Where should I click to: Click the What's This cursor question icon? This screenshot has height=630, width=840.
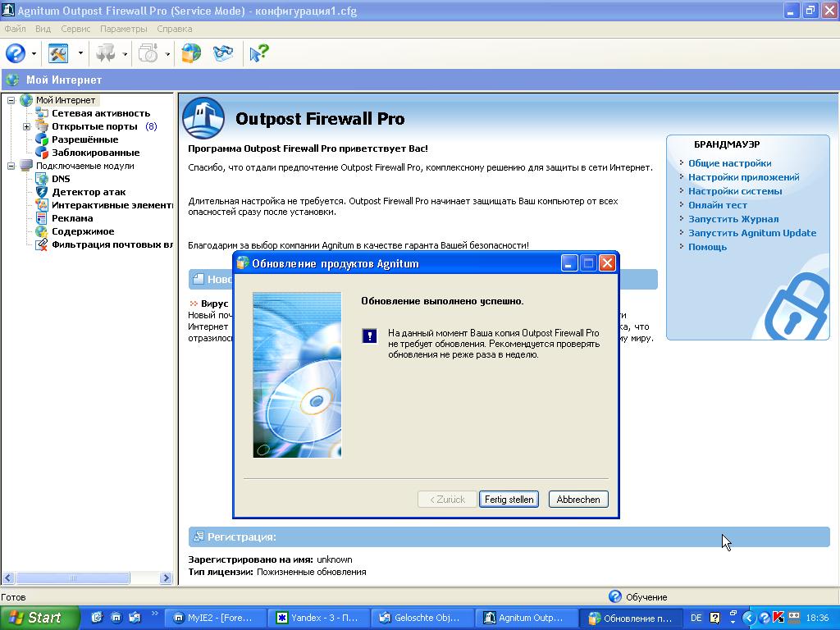[x=258, y=53]
